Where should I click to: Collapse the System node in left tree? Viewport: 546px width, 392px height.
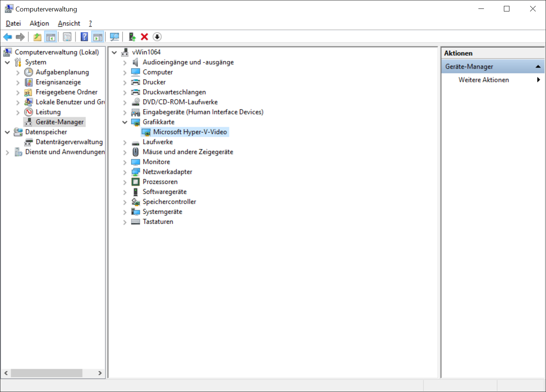(7, 62)
